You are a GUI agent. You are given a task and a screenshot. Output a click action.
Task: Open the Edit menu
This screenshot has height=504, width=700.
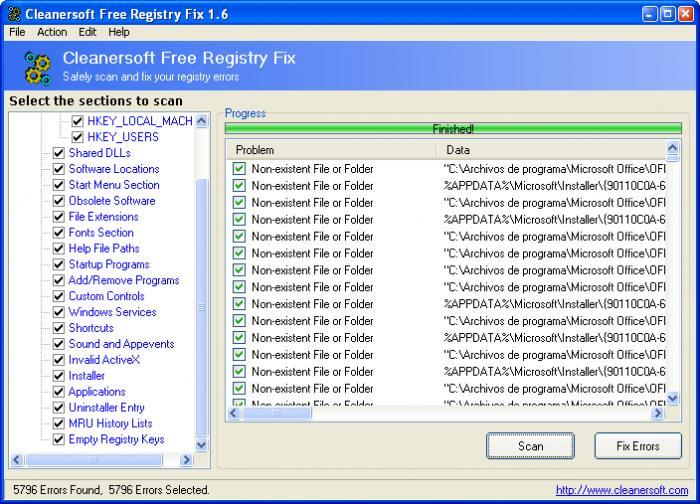click(87, 32)
